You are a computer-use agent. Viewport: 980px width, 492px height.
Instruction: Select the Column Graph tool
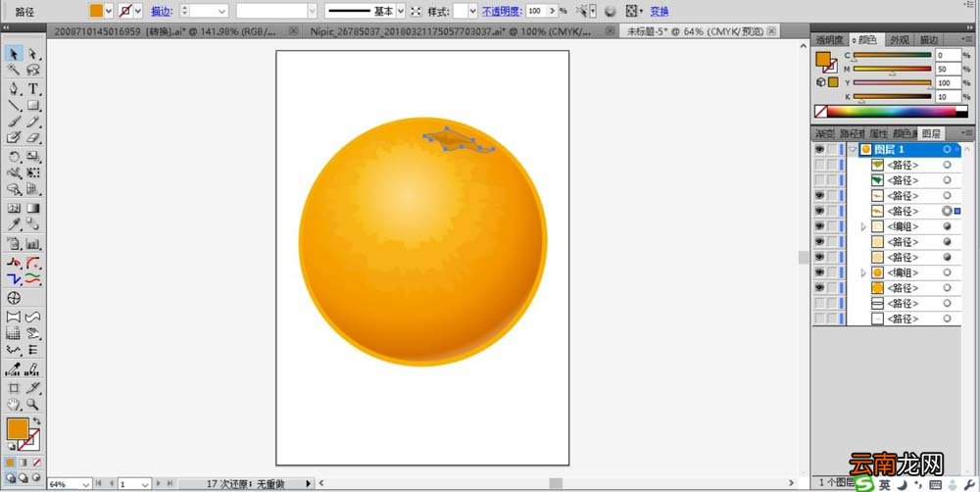33,244
